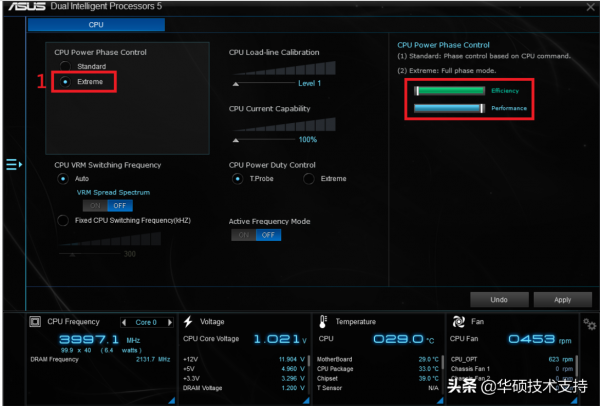This screenshot has width=600, height=406.
Task: Click the 0453 rpm CPU fan value
Action: coord(540,339)
